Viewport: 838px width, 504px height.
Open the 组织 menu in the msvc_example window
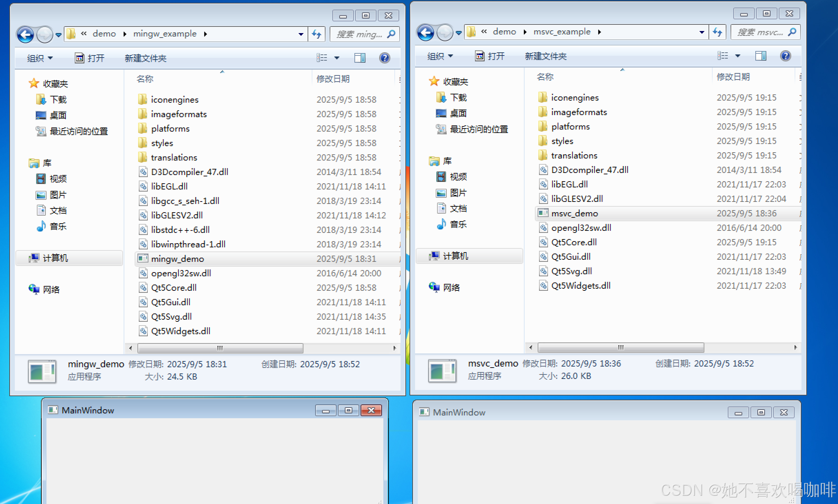tap(440, 56)
